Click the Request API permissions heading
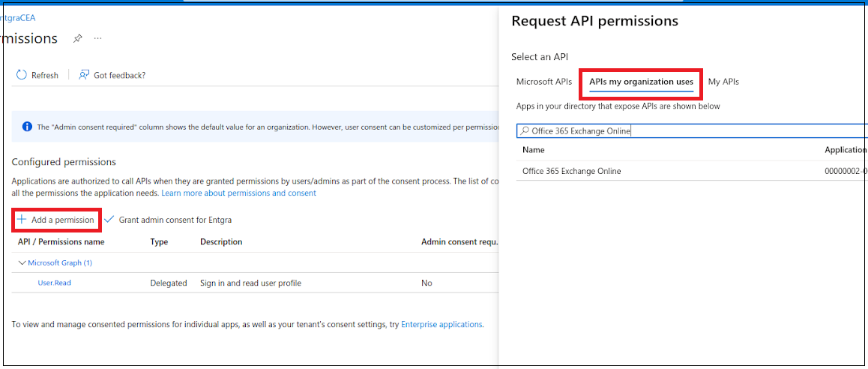 [x=594, y=21]
